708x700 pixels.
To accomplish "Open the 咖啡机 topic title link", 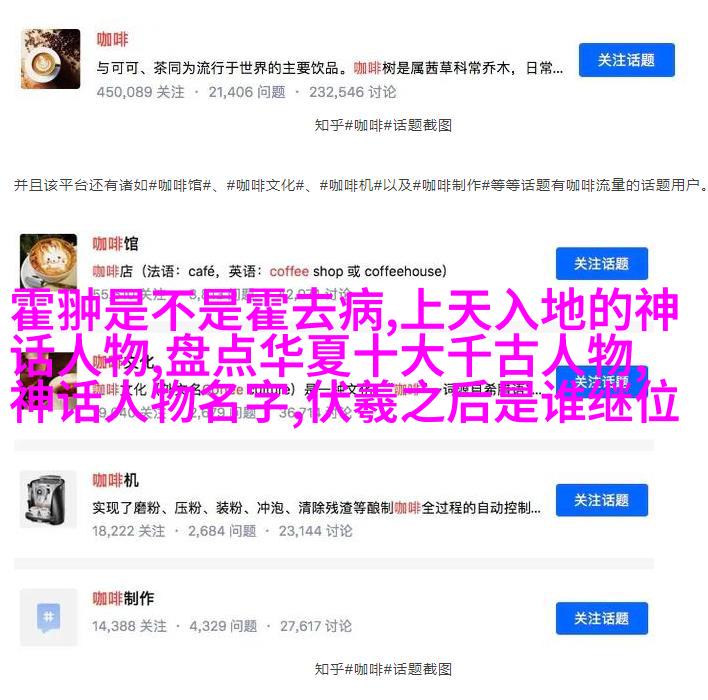I will click(x=116, y=481).
